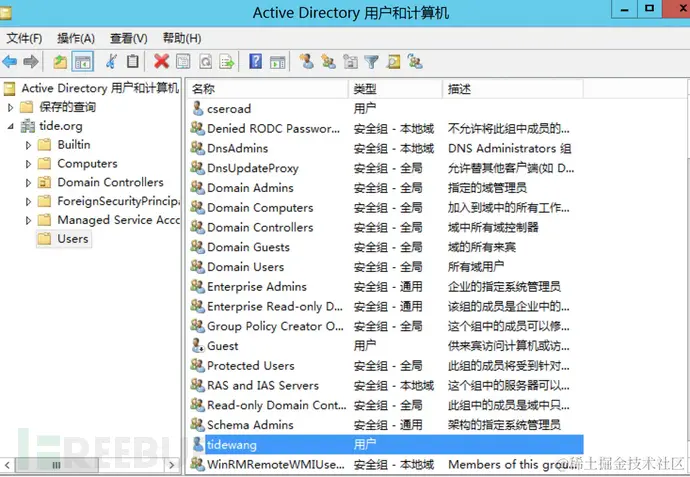This screenshot has width=690, height=477.
Task: Click the window's system menu icon in title bar
Action: 5,13
